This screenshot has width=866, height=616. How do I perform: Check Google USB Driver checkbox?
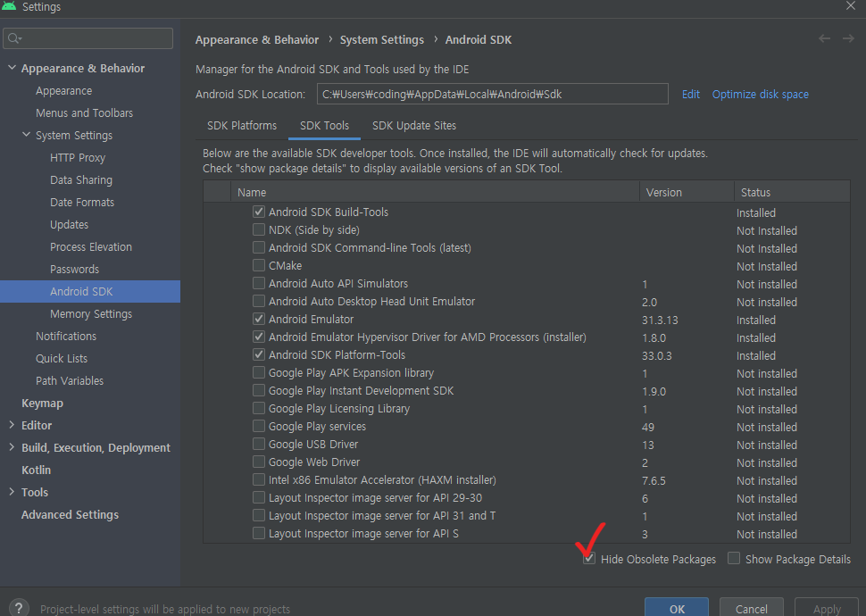pos(259,444)
